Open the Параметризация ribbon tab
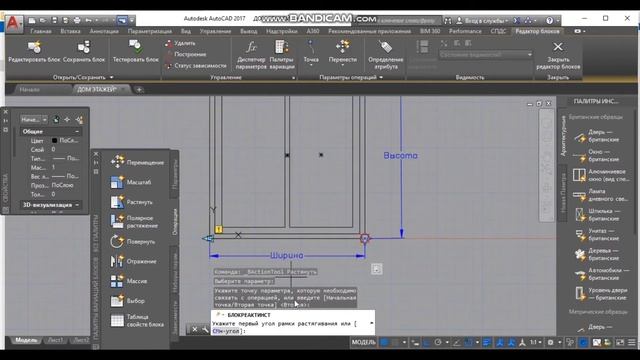The image size is (640, 360). [149, 31]
